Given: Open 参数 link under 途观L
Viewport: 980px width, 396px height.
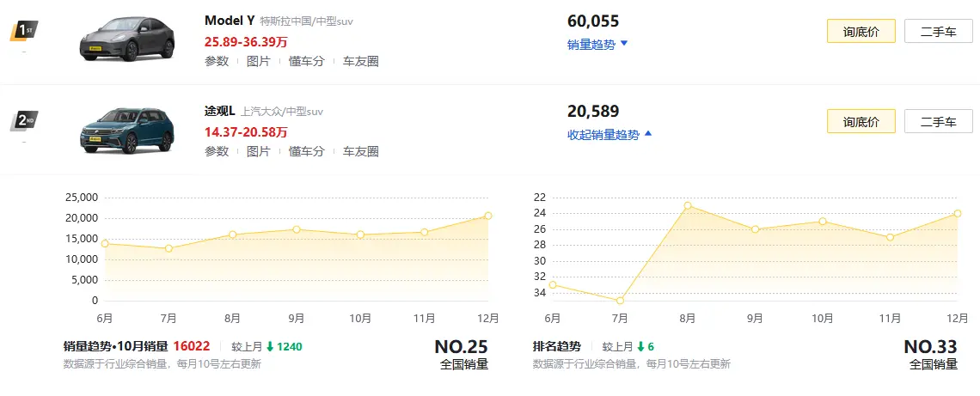Looking at the screenshot, I should pyautogui.click(x=217, y=151).
